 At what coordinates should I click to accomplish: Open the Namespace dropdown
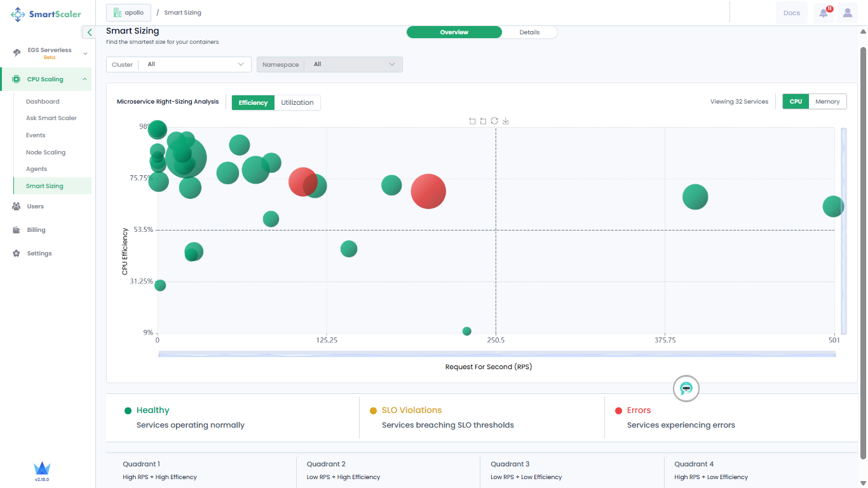pos(329,64)
